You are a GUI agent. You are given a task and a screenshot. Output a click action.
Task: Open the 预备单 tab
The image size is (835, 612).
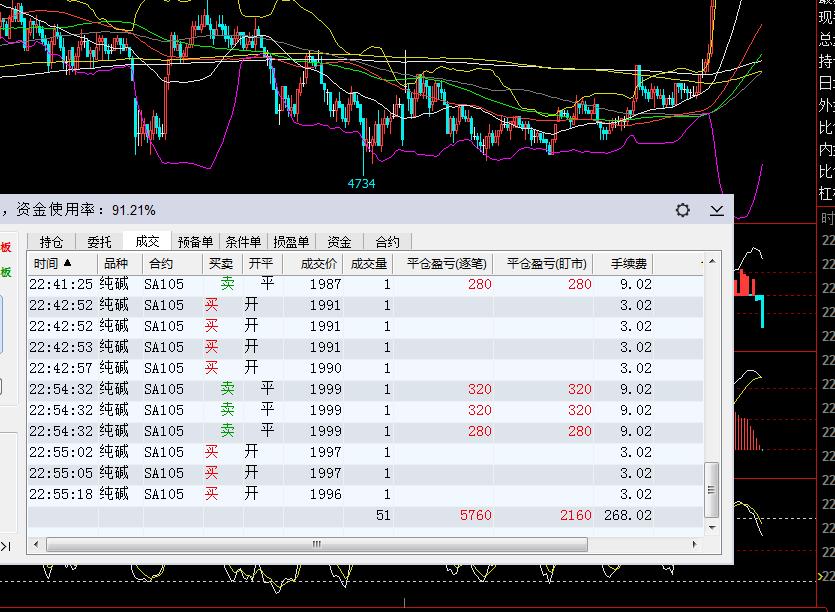pos(195,242)
